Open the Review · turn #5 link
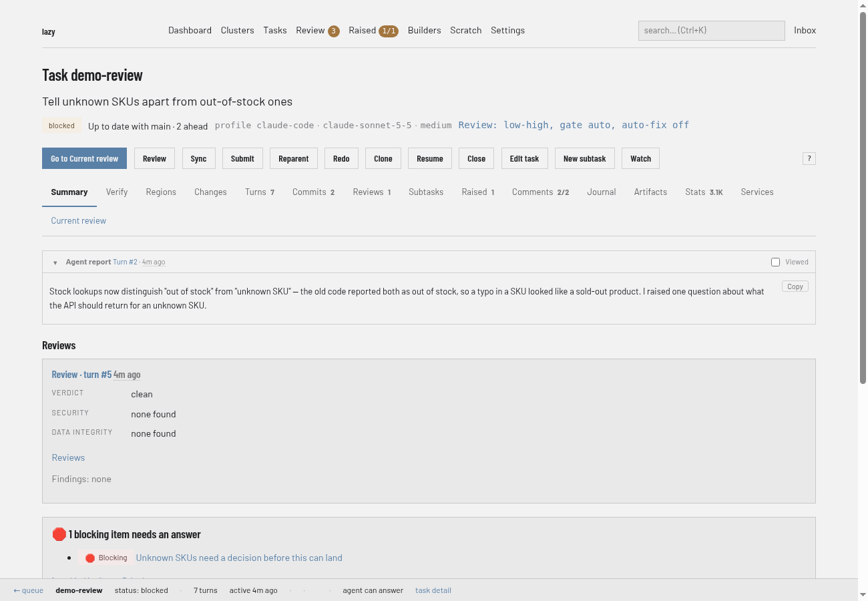This screenshot has width=868, height=601. point(81,375)
